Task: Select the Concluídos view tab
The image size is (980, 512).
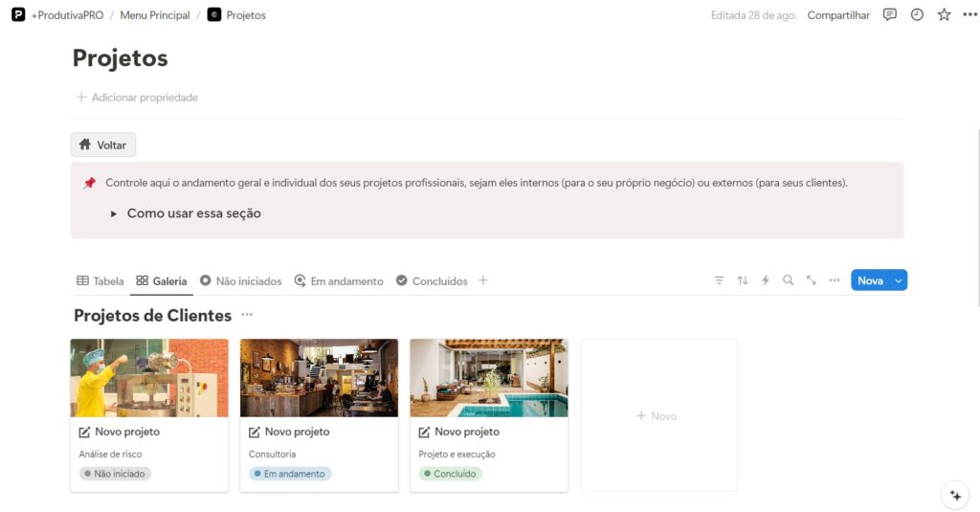Action: pos(432,281)
